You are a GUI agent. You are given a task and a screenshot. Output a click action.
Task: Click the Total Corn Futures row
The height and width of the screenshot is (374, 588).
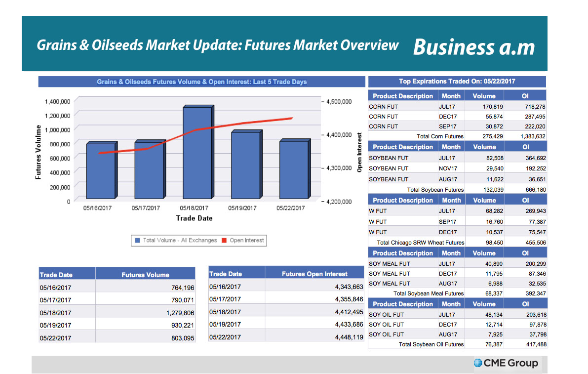(457, 136)
